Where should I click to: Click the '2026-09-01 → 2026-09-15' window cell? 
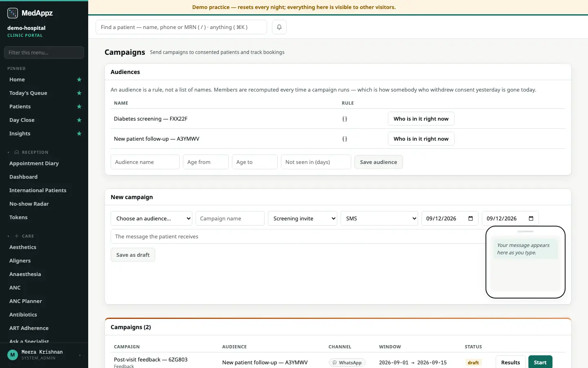tap(413, 363)
